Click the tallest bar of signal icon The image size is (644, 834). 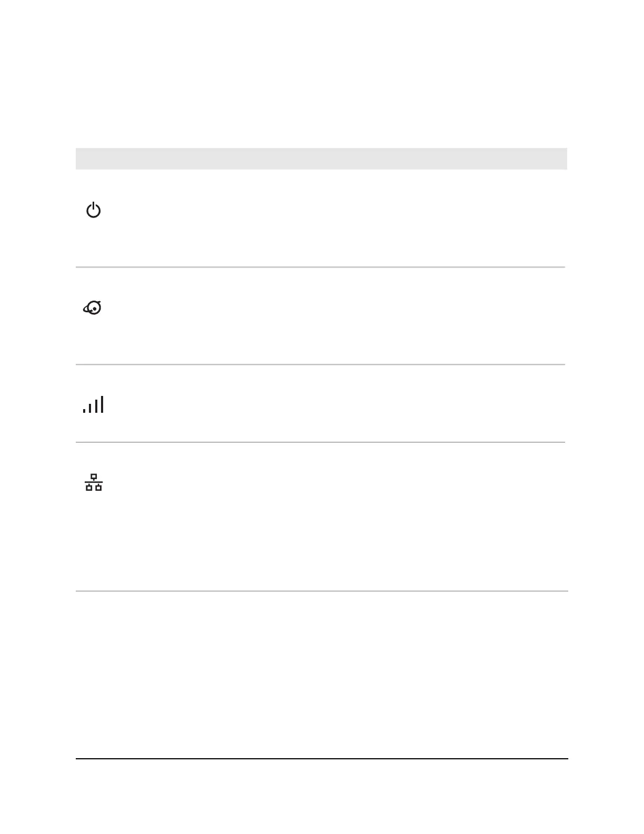tap(102, 404)
